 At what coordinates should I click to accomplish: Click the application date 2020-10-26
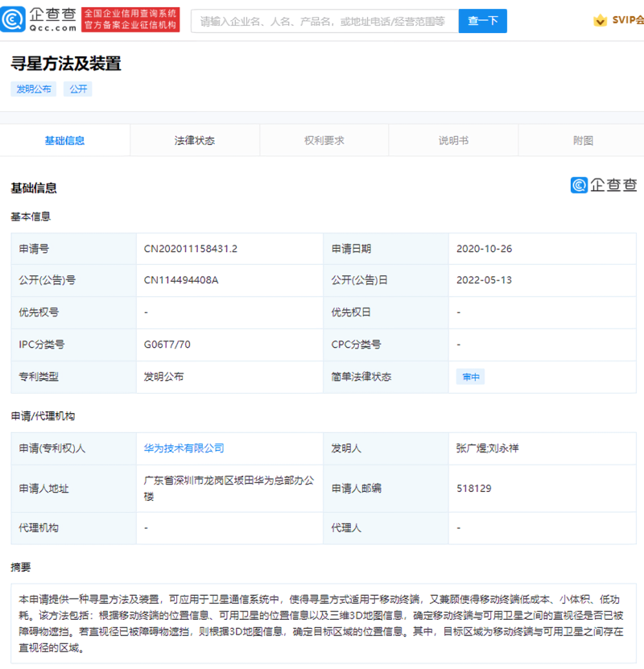click(x=484, y=249)
